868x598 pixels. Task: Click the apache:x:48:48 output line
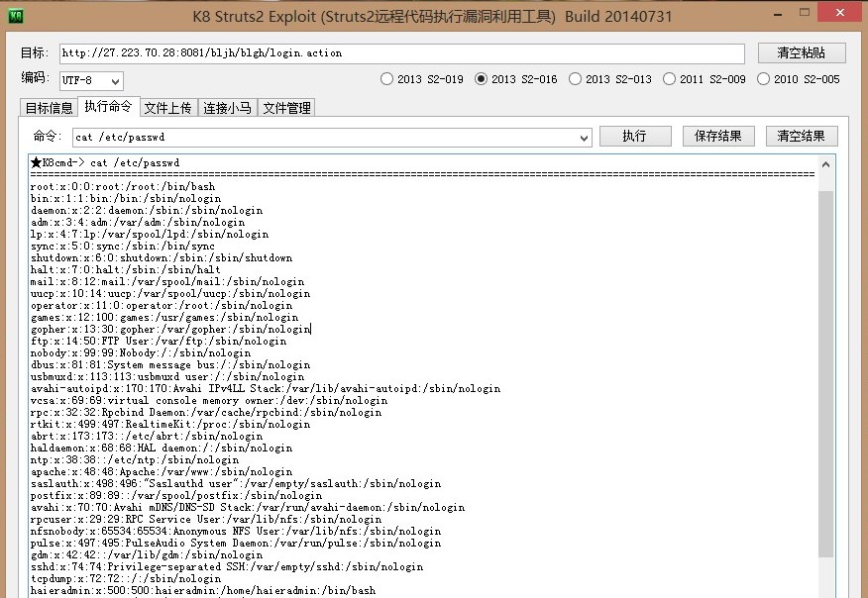pyautogui.click(x=162, y=472)
